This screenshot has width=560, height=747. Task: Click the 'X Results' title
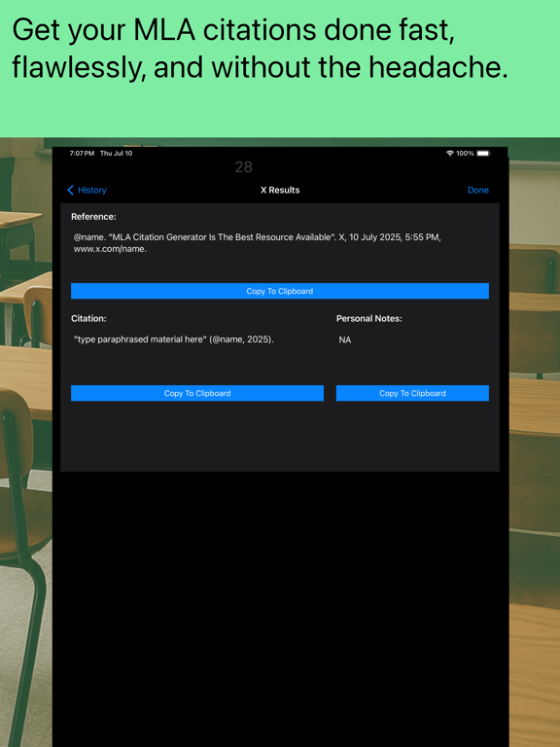click(280, 190)
